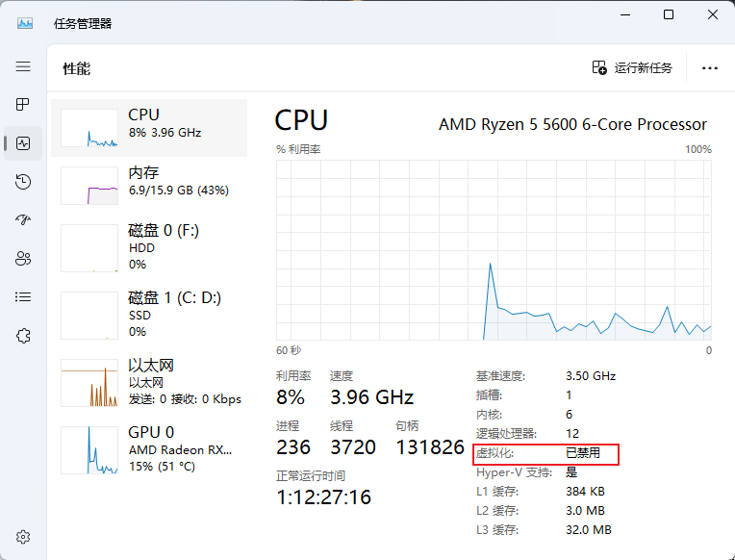Image resolution: width=735 pixels, height=560 pixels.
Task: Open the hamburger navigation menu
Action: point(23,66)
